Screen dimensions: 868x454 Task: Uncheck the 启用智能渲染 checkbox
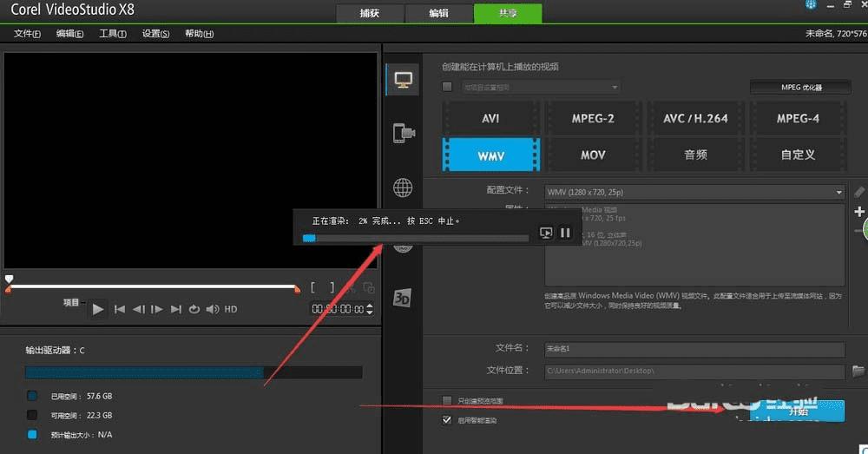click(447, 419)
